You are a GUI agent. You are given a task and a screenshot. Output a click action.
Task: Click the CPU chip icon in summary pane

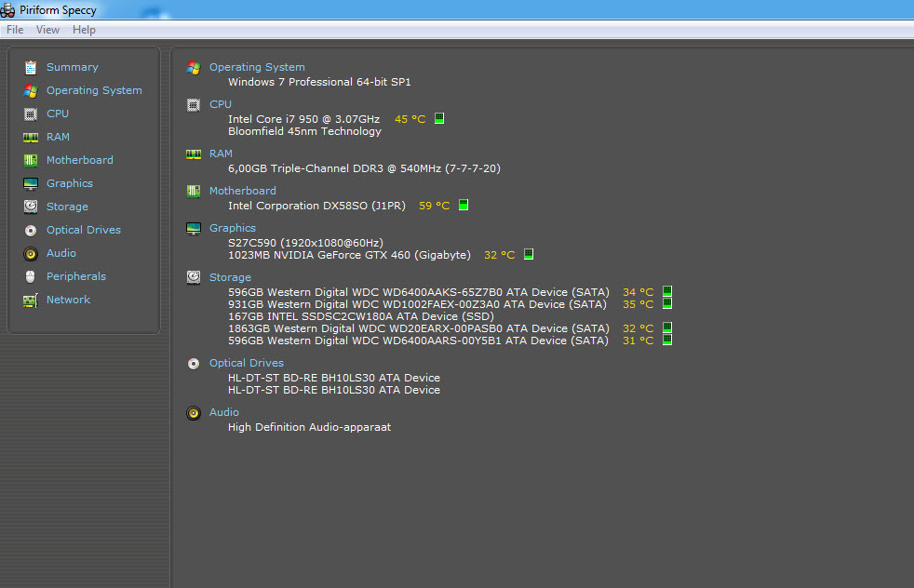[194, 105]
